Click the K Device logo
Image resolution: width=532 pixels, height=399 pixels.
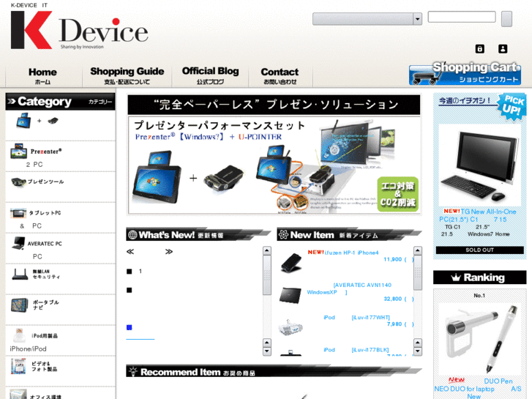coord(79,30)
